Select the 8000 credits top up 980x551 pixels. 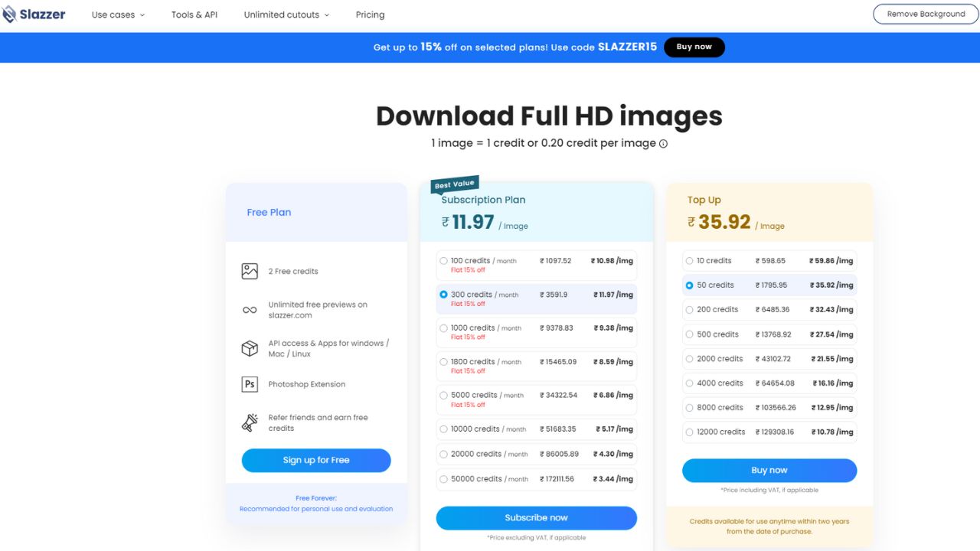pos(769,407)
